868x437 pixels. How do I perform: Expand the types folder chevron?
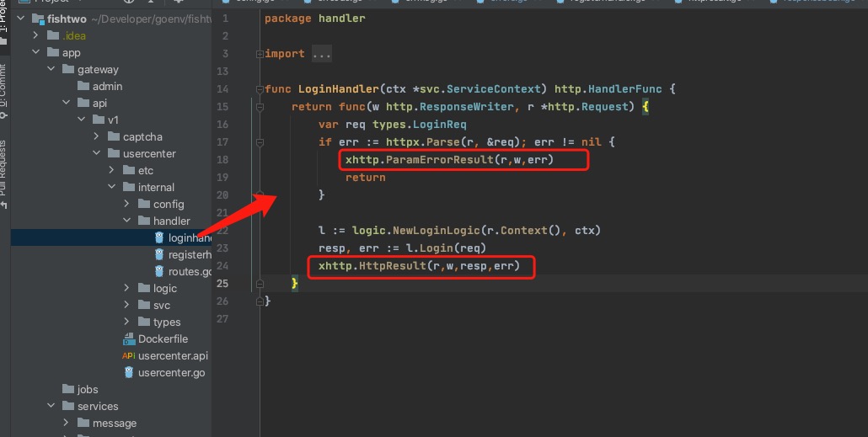tap(126, 322)
